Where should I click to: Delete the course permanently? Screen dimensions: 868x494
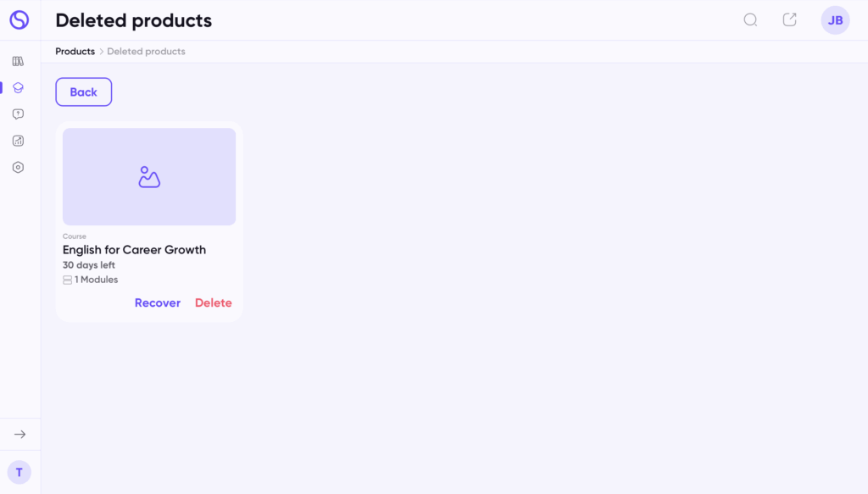(213, 303)
